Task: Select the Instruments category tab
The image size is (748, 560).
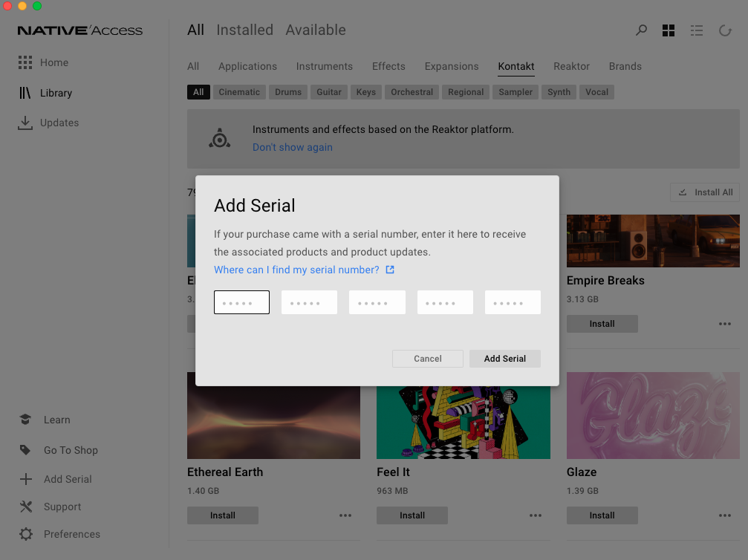Action: click(325, 66)
